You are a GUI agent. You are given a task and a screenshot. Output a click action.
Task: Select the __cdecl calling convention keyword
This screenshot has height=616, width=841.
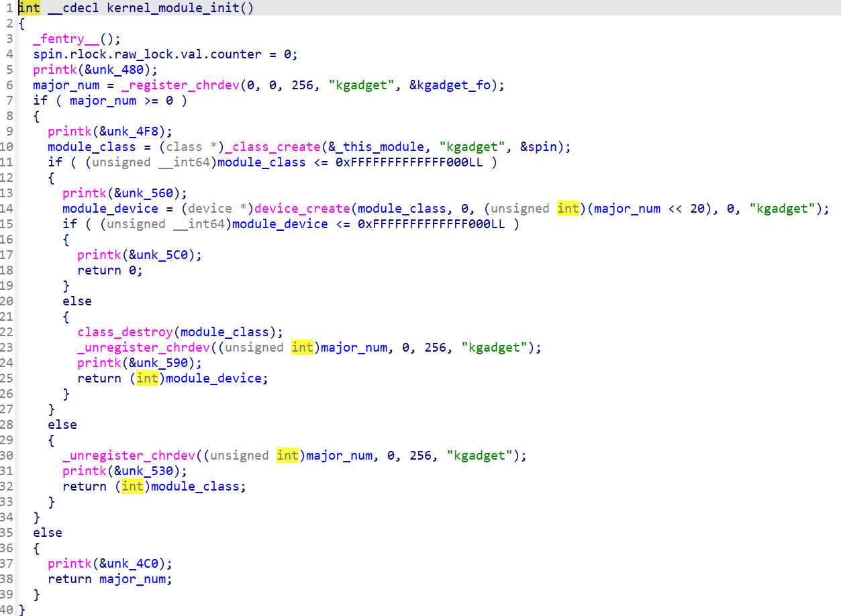point(73,8)
